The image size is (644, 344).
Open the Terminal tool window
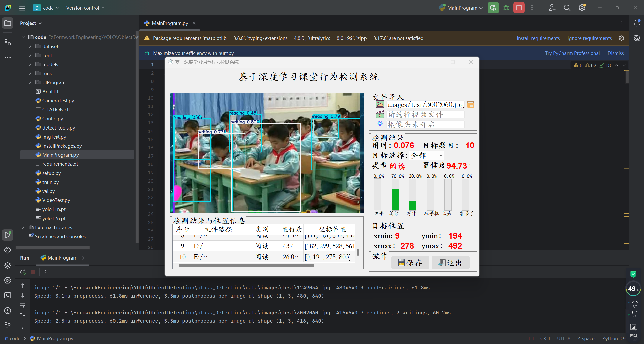click(8, 295)
